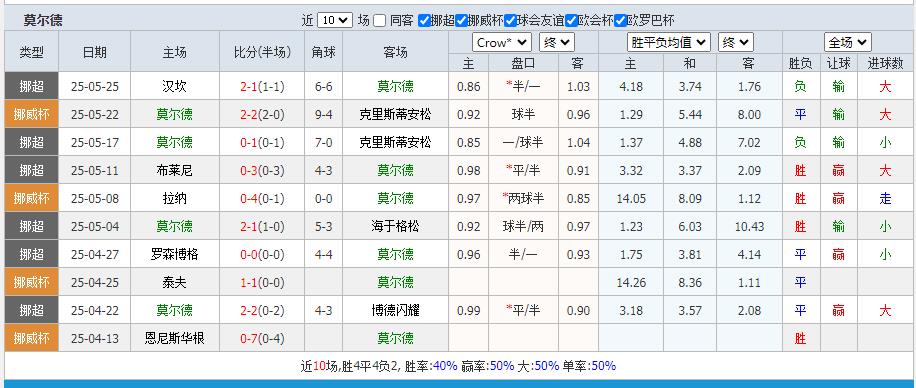Open the 2-2(2-0) score on 25-05-22

pos(262,115)
